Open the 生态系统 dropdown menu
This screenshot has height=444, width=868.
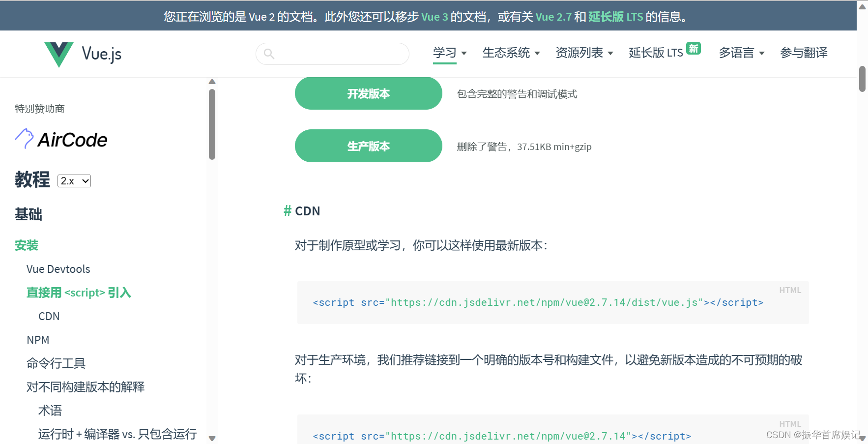511,53
